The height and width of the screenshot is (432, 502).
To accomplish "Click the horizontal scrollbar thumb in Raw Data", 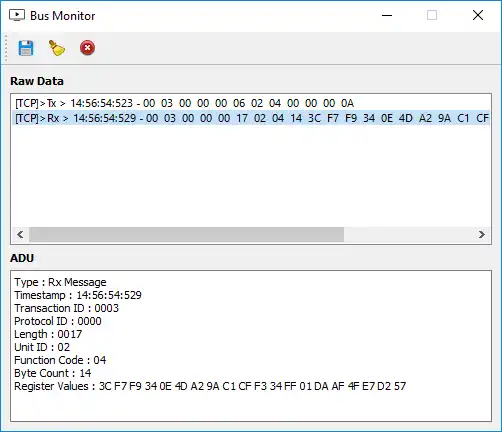I will pos(186,235).
